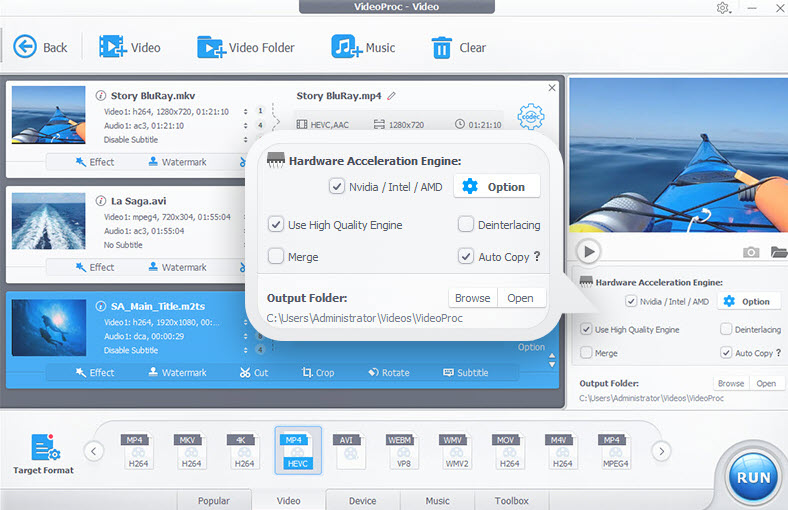Add a video with the Video button
Viewport: 788px width, 510px height.
(x=130, y=47)
